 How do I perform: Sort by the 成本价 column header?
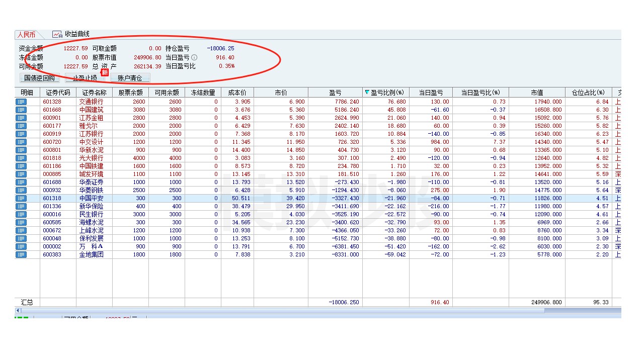[237, 93]
